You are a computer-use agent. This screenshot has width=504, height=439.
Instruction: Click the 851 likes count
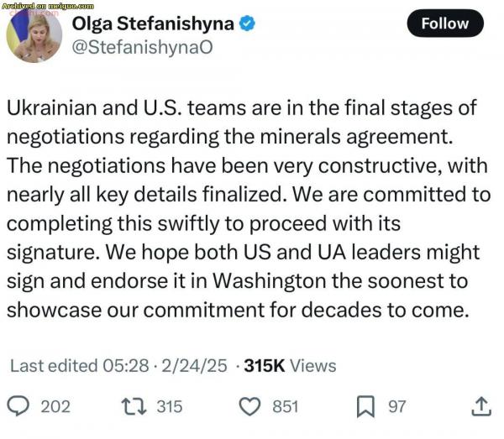click(x=286, y=406)
